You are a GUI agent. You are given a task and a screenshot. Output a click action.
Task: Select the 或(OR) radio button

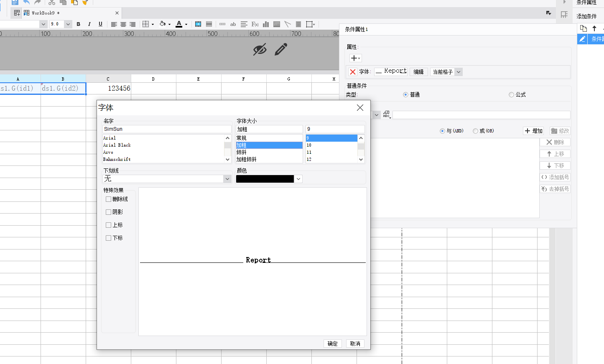475,131
